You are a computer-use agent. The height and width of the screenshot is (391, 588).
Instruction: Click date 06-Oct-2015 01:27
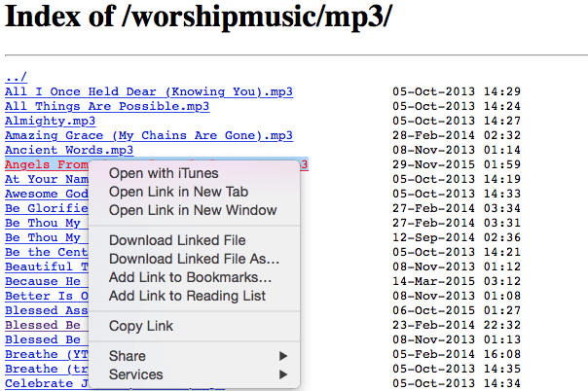click(x=457, y=311)
